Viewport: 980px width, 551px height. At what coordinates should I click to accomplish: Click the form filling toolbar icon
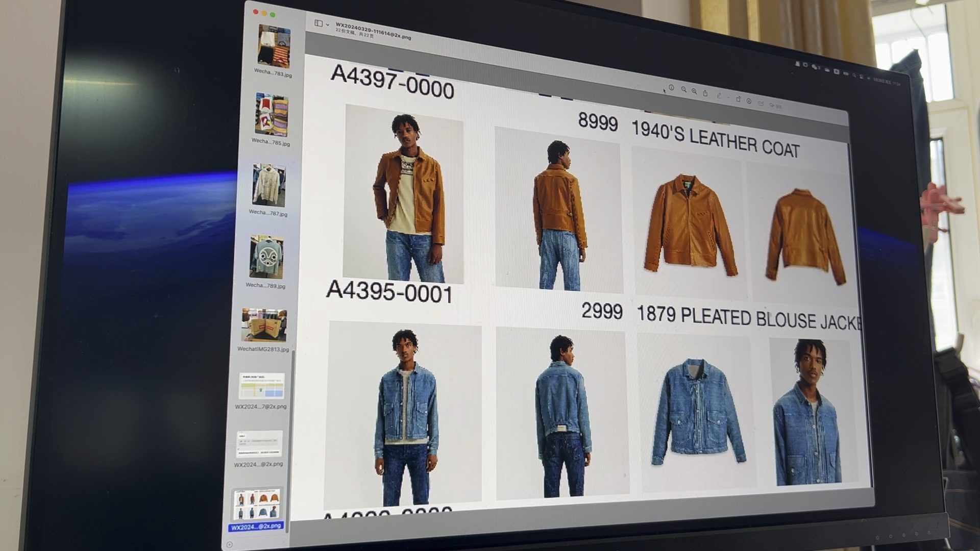(761, 104)
